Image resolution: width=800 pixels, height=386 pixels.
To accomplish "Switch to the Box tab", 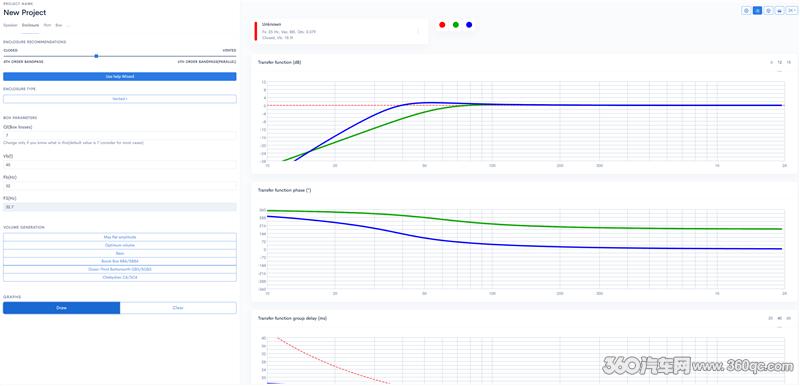I will pos(59,24).
